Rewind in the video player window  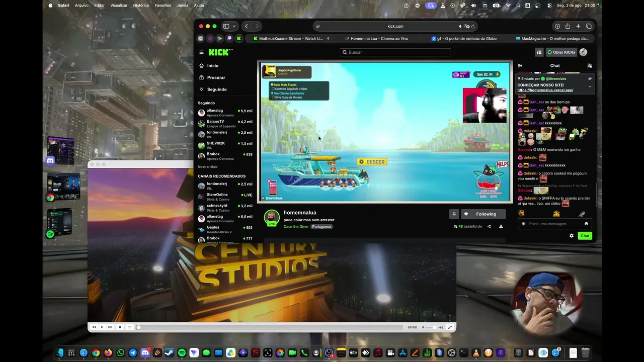click(94, 327)
